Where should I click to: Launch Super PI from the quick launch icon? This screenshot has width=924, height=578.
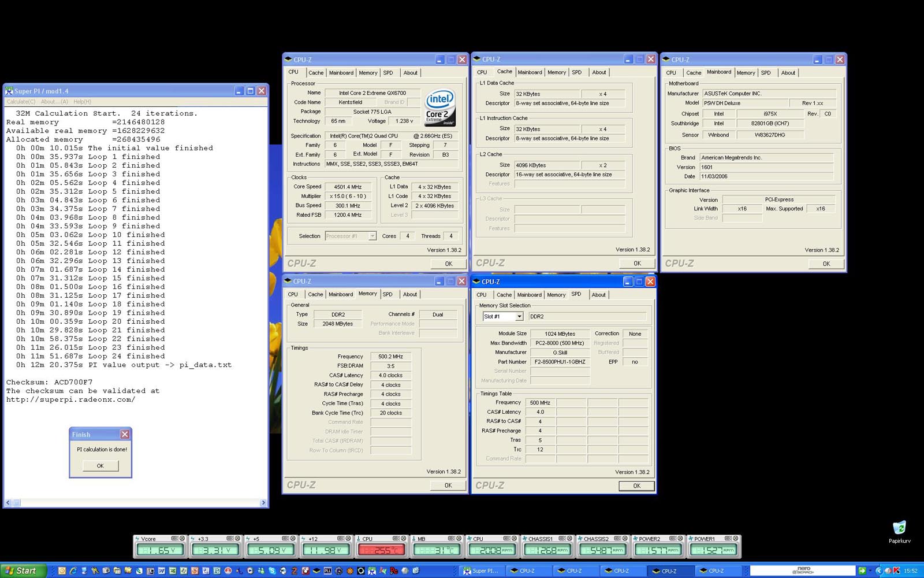click(371, 570)
